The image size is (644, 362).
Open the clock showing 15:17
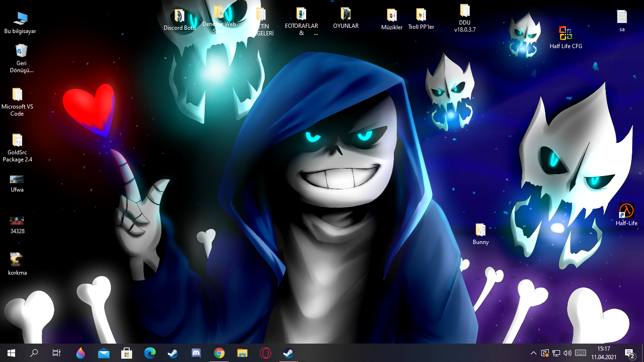click(604, 353)
